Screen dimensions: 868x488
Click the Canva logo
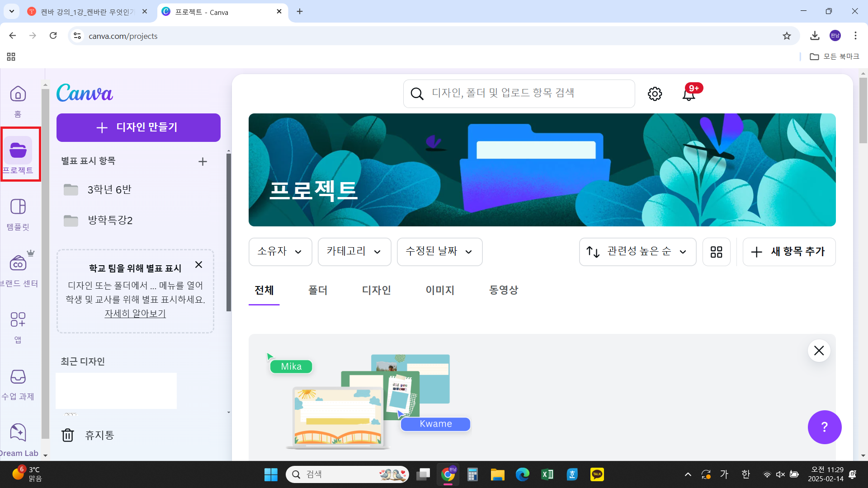[x=85, y=93]
